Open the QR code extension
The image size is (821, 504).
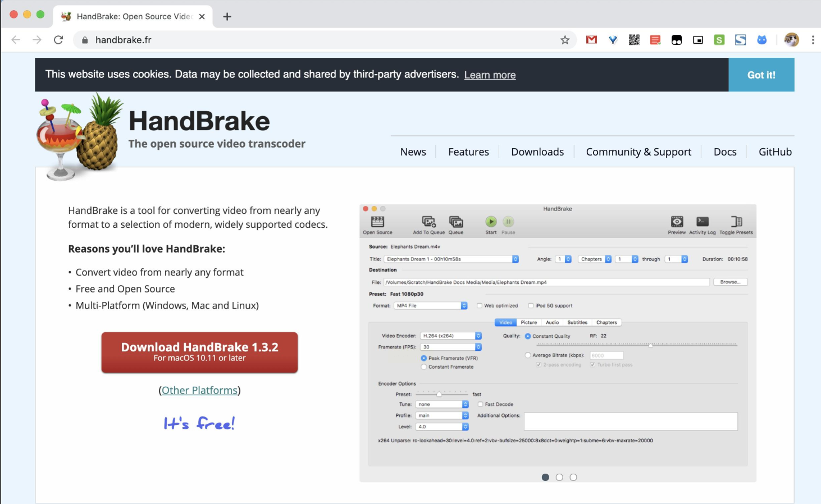[634, 40]
